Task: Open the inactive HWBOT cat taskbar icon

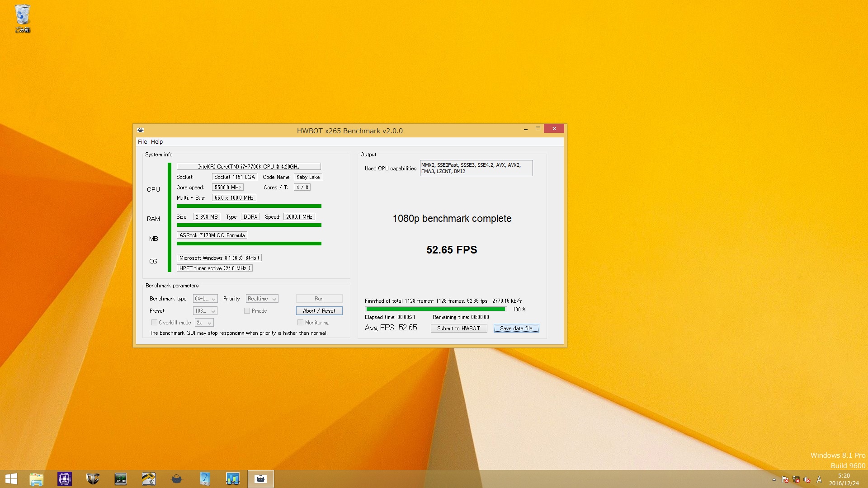Action: pos(177,479)
